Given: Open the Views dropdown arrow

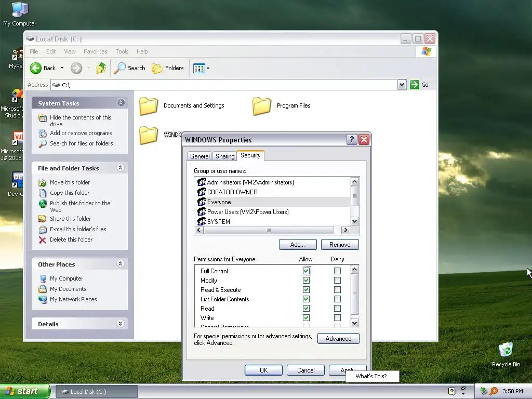Looking at the screenshot, I should [208, 68].
